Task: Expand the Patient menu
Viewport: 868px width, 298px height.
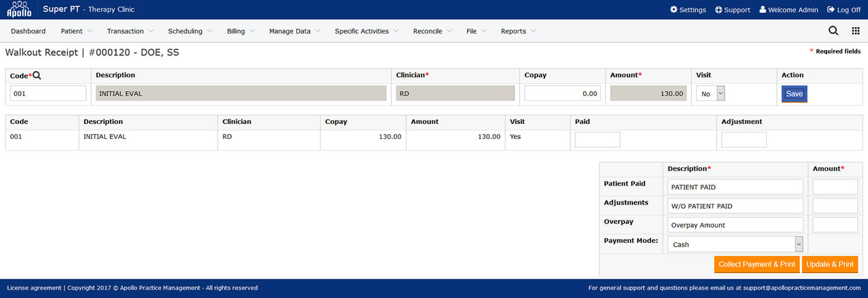Action: [76, 31]
